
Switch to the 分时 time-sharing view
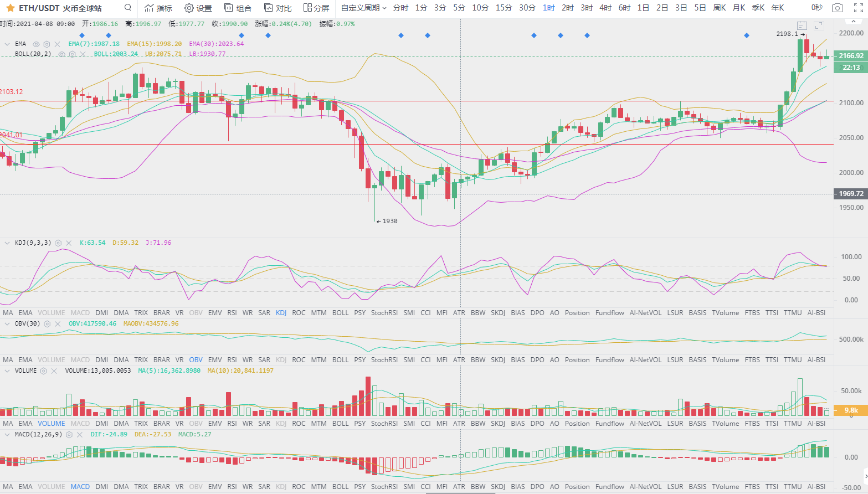[400, 8]
